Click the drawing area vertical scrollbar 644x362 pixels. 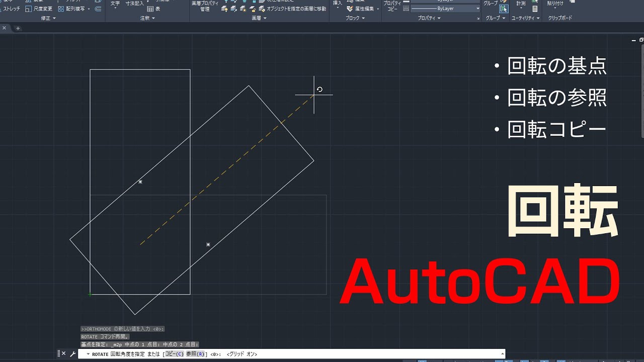[x=642, y=90]
